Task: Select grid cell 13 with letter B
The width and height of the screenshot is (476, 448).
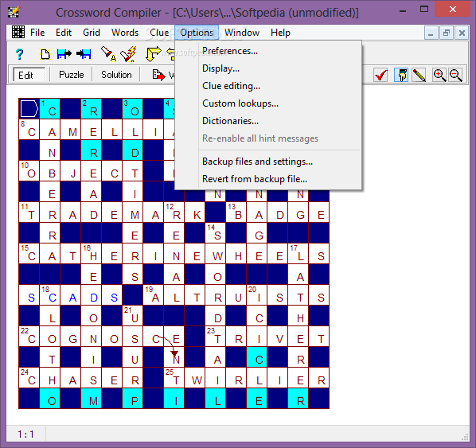Action: coord(236,212)
